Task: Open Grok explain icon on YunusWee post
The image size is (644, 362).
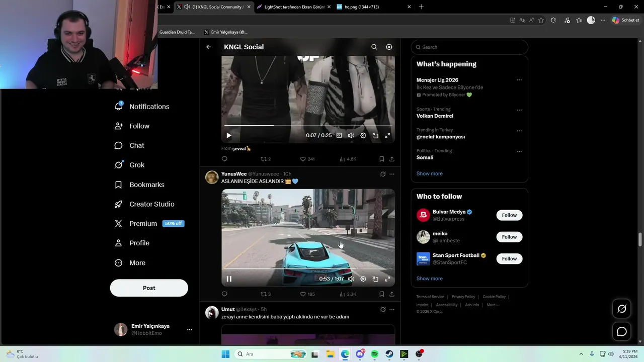Action: (383, 174)
